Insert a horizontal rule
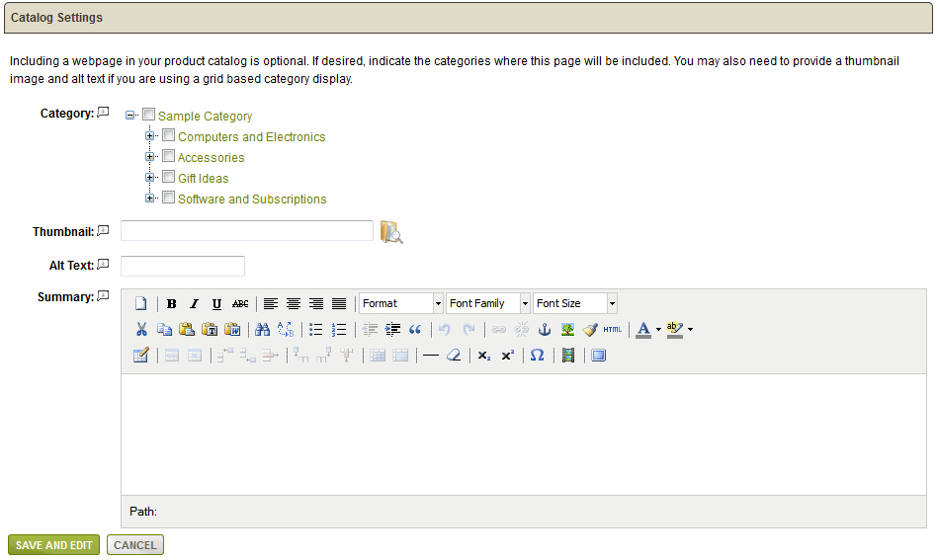This screenshot has height=560, width=937. click(x=430, y=356)
